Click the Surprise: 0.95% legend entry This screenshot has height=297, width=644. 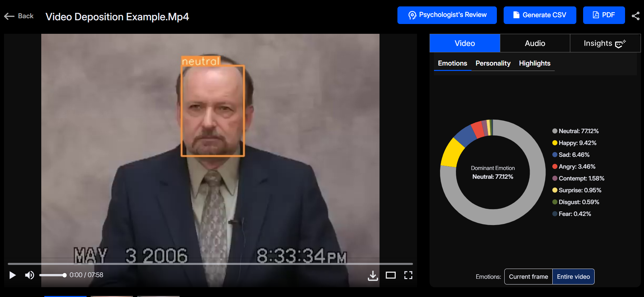pyautogui.click(x=577, y=190)
